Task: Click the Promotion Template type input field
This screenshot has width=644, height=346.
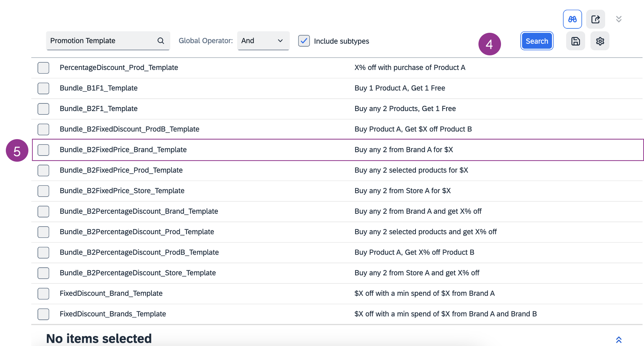Action: [x=102, y=41]
